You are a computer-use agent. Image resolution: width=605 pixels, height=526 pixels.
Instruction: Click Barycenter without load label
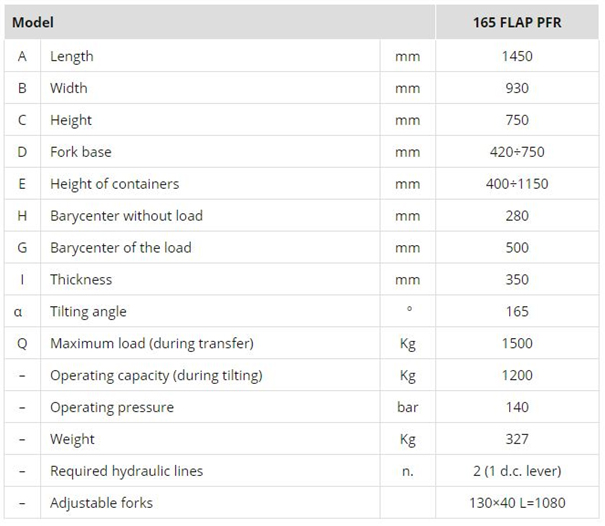coord(126,216)
